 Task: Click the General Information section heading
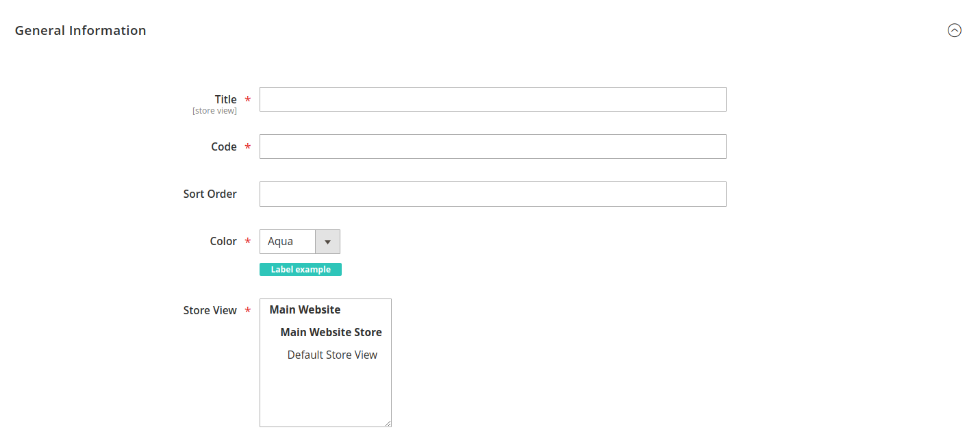tap(80, 30)
